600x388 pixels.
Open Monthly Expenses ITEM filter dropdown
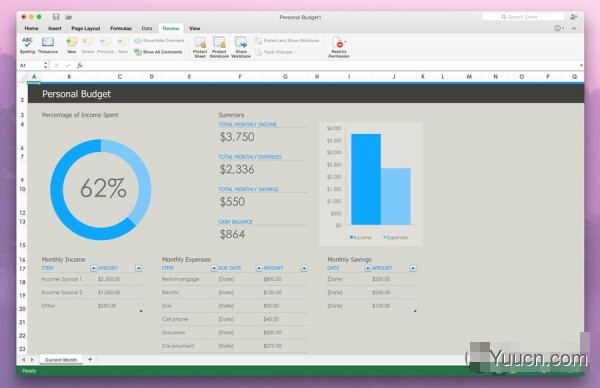click(214, 269)
